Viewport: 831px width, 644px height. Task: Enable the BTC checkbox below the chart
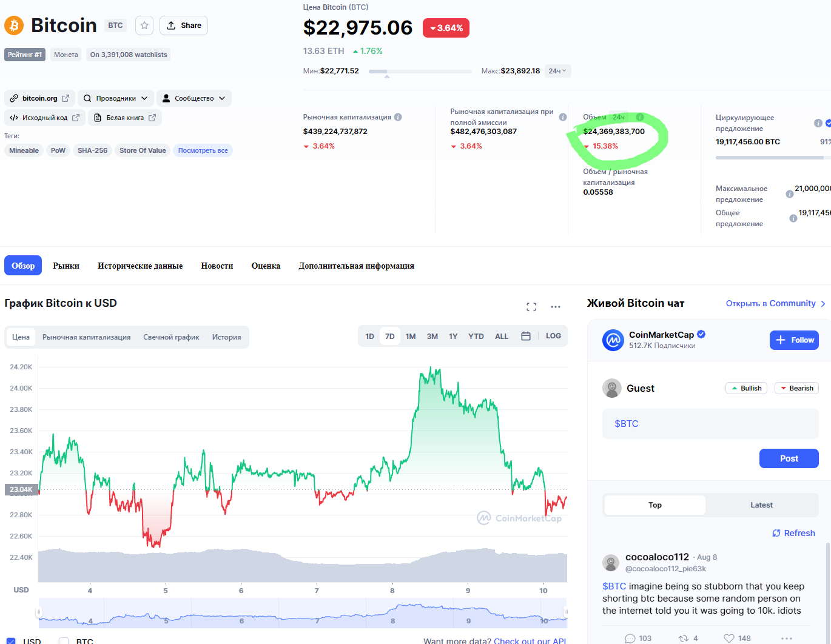[x=64, y=641]
